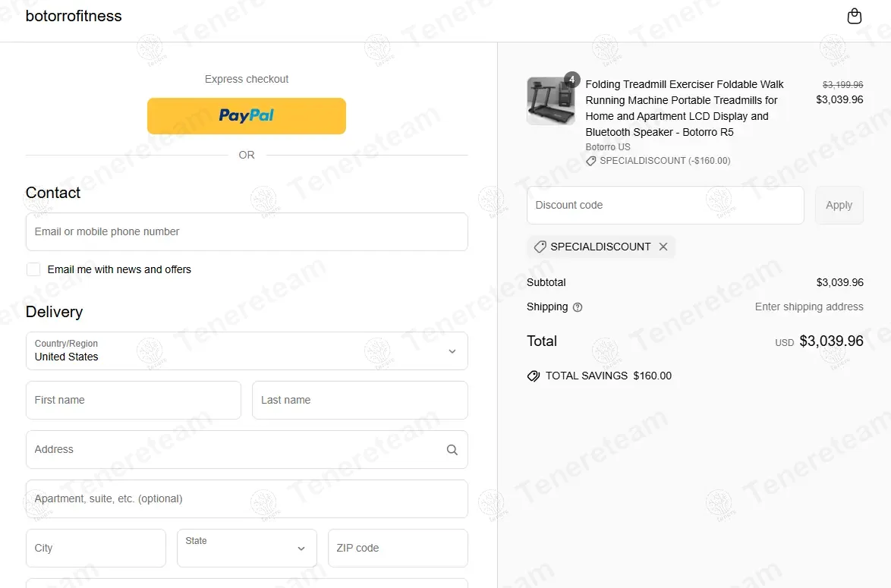The width and height of the screenshot is (891, 588).
Task: Click the address search magnifier icon
Action: (x=452, y=449)
